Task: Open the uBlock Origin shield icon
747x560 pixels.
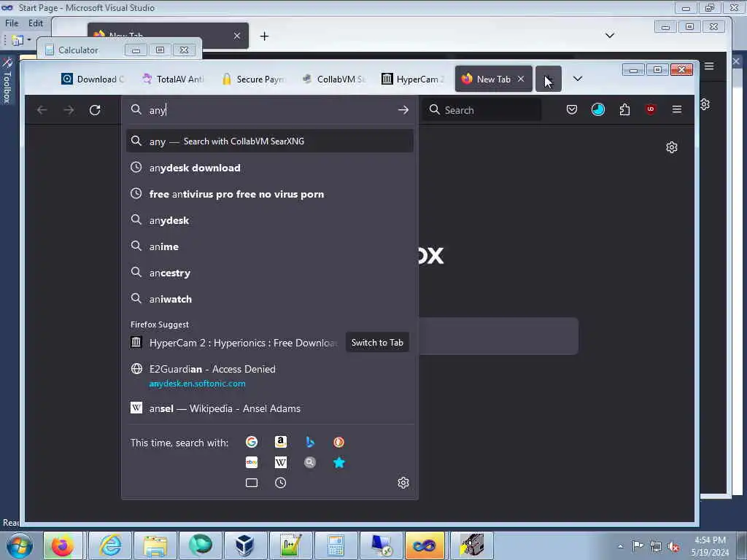Action: (x=650, y=110)
